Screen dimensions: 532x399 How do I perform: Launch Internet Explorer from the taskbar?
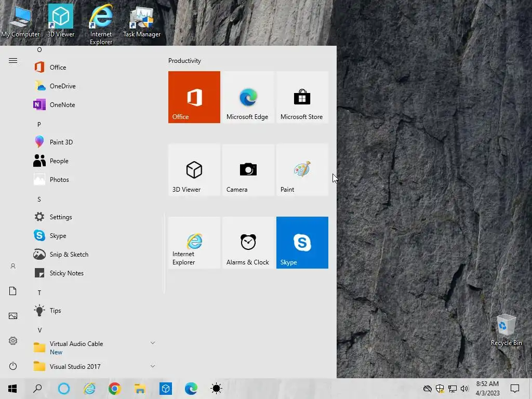click(x=89, y=389)
